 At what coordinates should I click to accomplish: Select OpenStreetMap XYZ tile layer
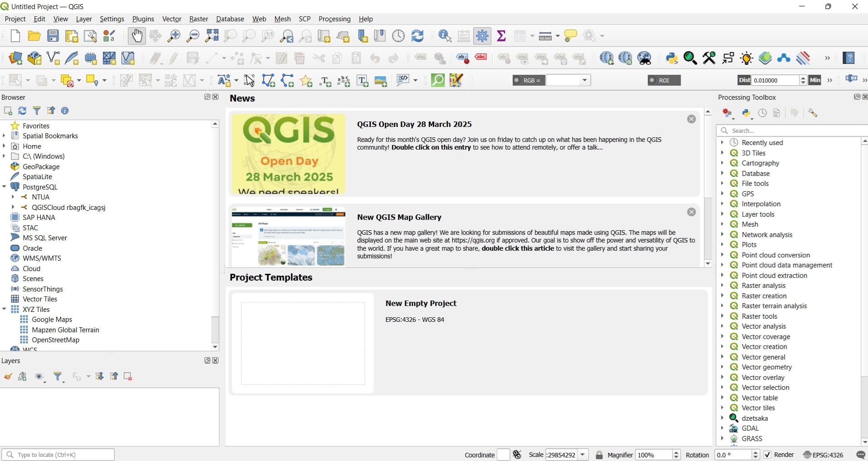55,340
